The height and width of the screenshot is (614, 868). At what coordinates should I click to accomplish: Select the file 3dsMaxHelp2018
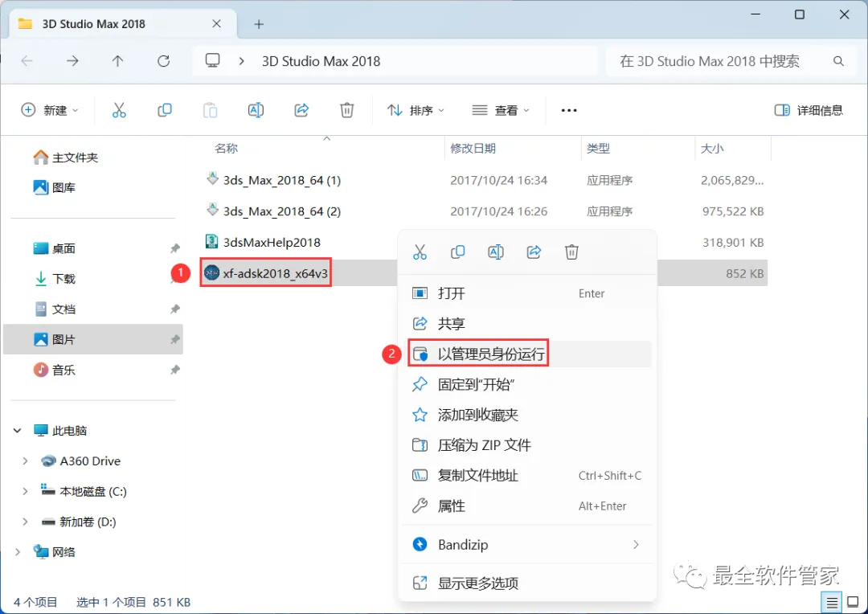pos(272,243)
